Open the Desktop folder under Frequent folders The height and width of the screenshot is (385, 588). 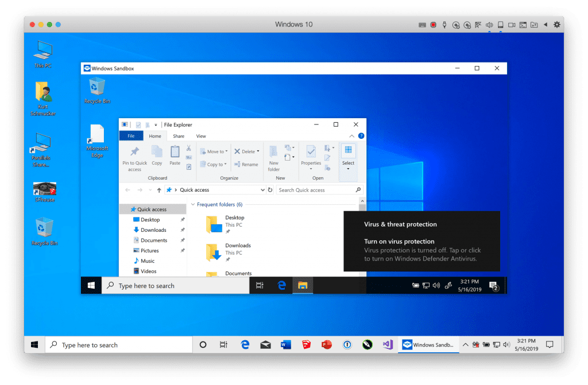(225, 224)
